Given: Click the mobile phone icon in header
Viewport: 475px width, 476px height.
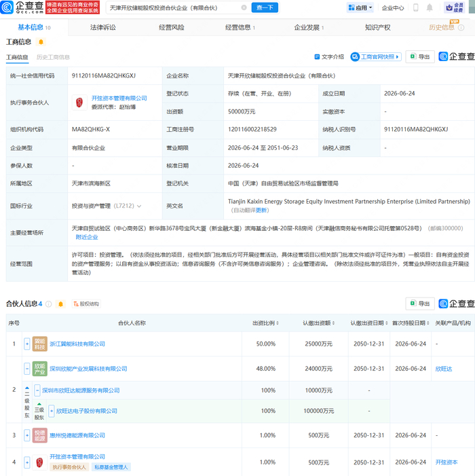Looking at the screenshot, I should tap(416, 7).
